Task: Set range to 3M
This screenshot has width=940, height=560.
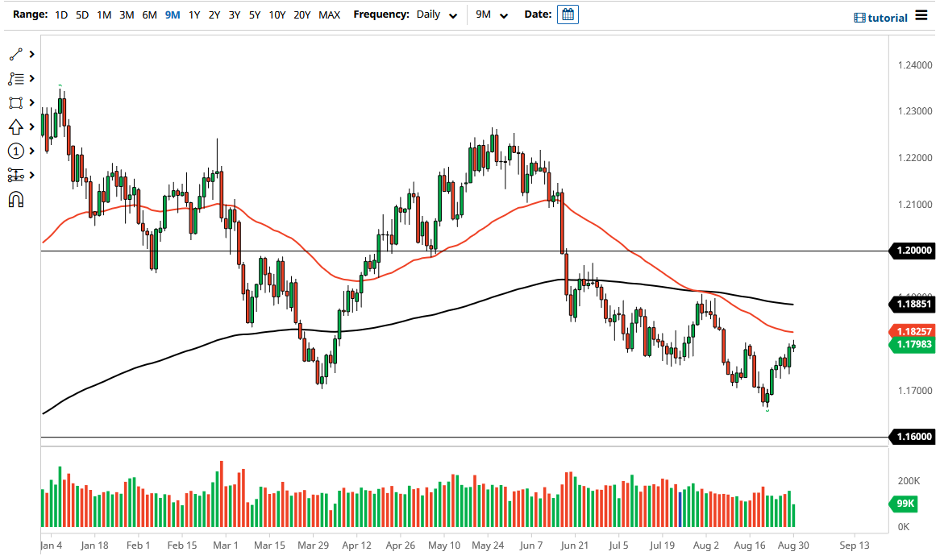Action: coord(127,15)
